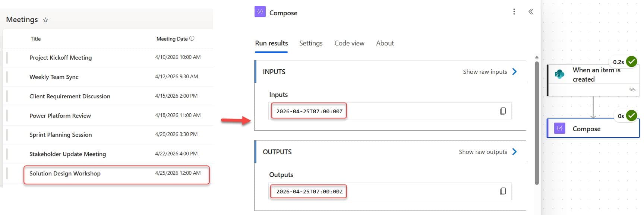Viewport: 644px width, 215px height.
Task: Click the Inputs value field
Action: (x=390, y=111)
